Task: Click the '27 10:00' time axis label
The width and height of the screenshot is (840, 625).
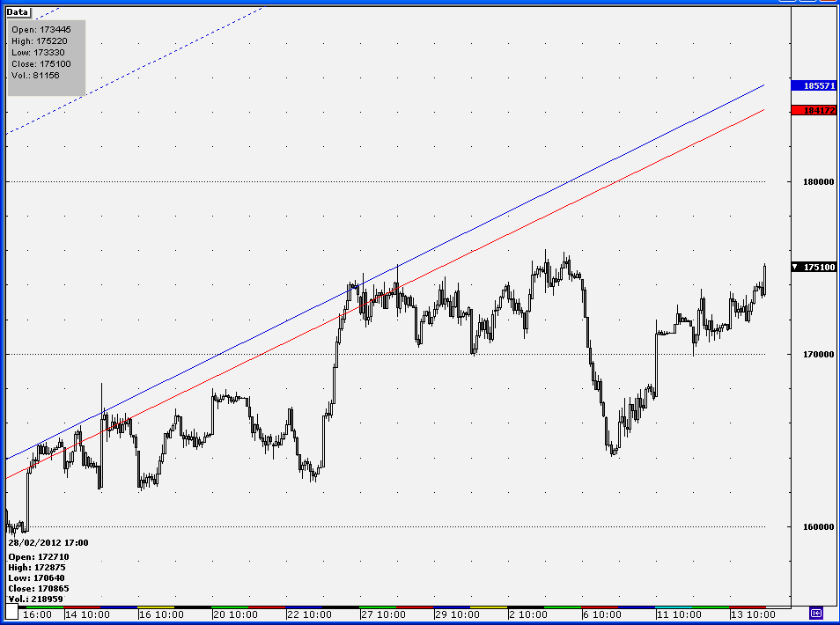Action: click(x=383, y=614)
